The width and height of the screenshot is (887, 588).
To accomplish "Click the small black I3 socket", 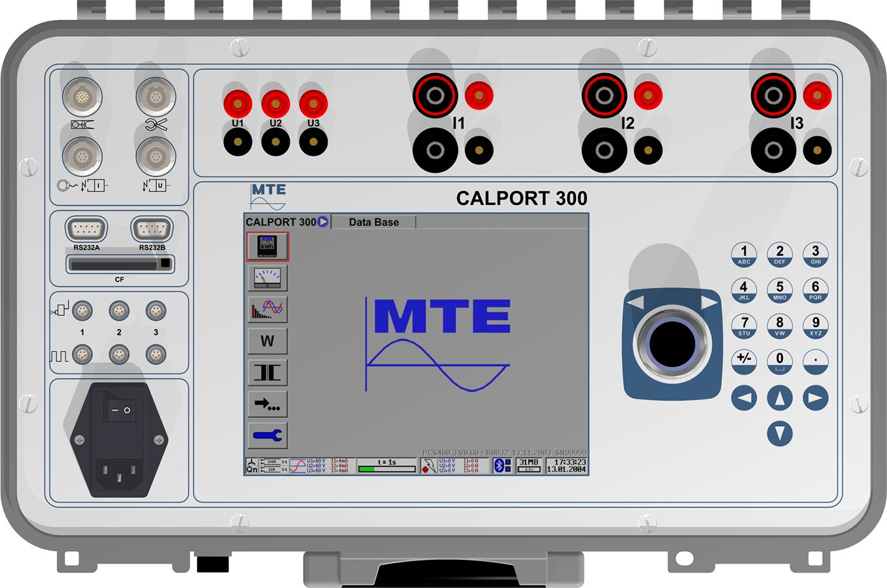I will coord(817,150).
